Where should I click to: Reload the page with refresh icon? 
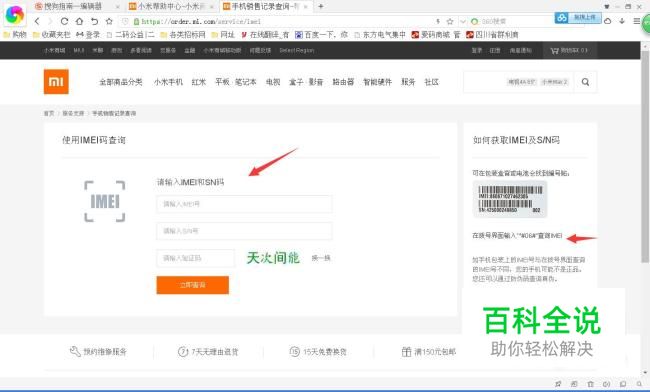64,21
